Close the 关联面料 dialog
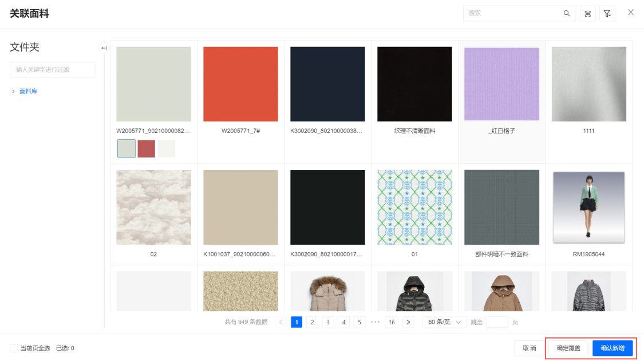Viewport: 644px width, 361px height. click(x=631, y=12)
